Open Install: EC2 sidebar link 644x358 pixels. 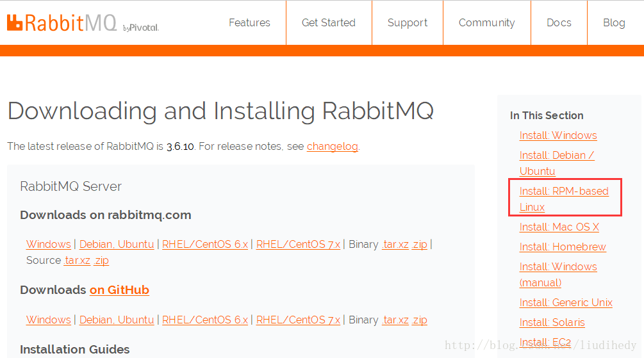(x=545, y=342)
